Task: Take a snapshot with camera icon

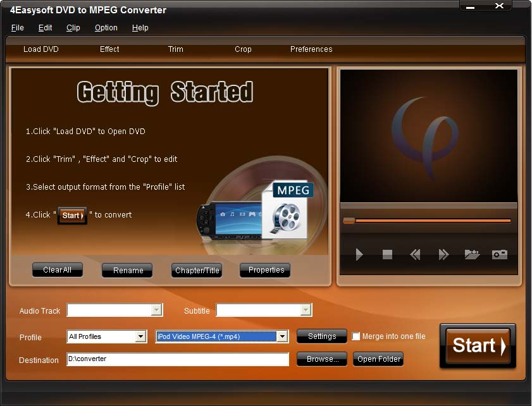Action: [x=500, y=254]
